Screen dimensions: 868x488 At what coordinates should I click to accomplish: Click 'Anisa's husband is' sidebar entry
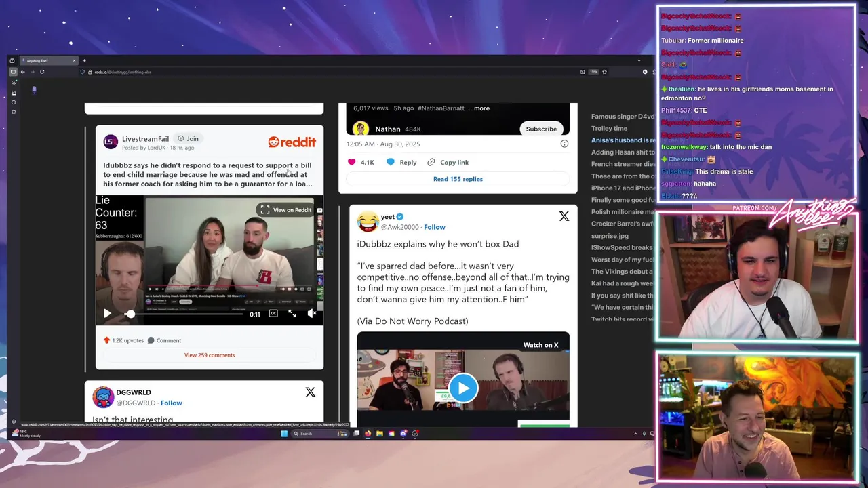[623, 140]
